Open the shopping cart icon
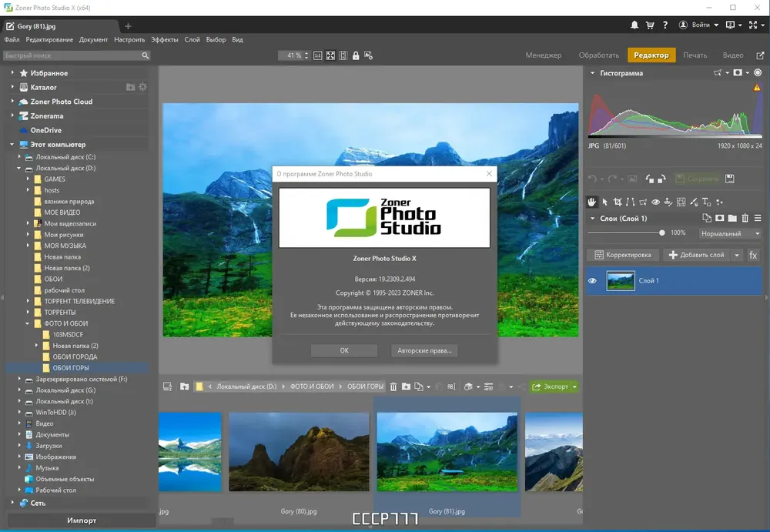Viewport: 770px width, 532px height. point(650,25)
